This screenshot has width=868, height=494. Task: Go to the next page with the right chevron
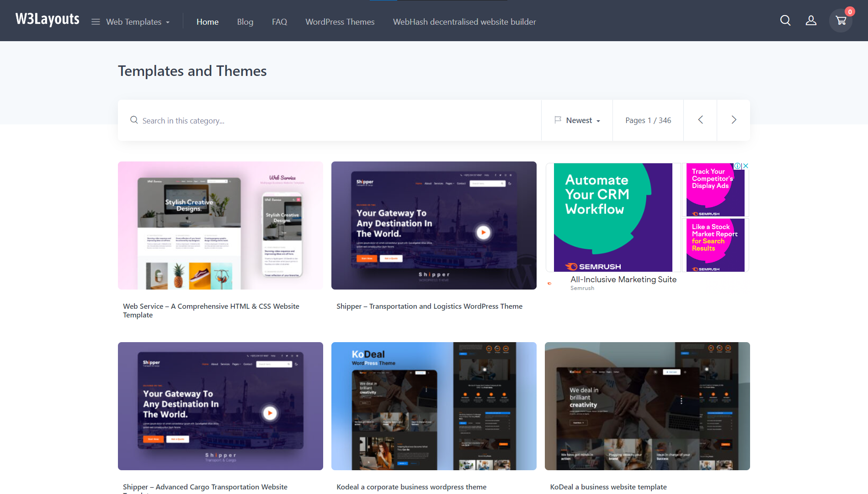coord(733,120)
